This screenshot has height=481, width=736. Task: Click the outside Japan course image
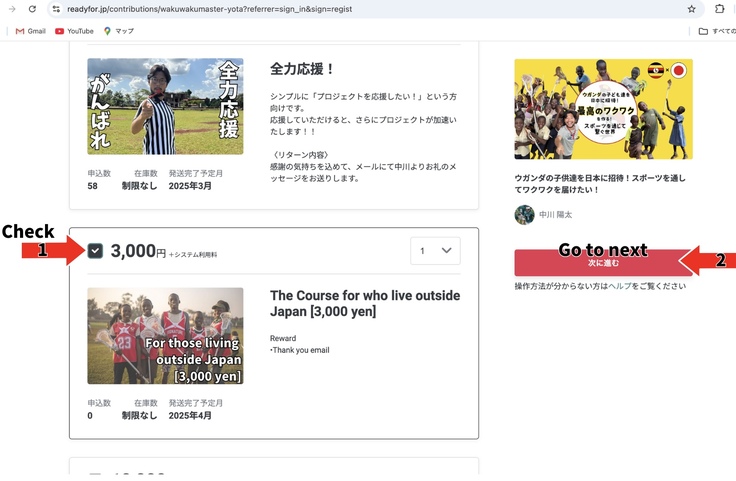(x=165, y=336)
